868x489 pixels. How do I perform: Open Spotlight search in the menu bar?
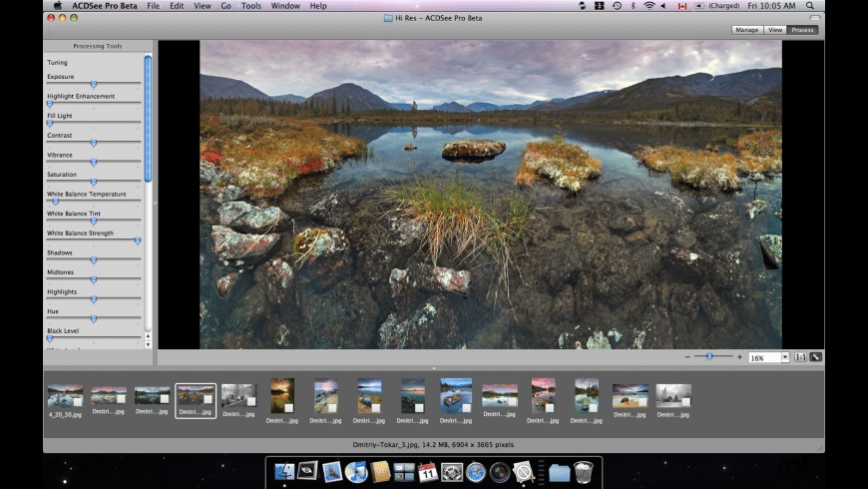[x=810, y=6]
